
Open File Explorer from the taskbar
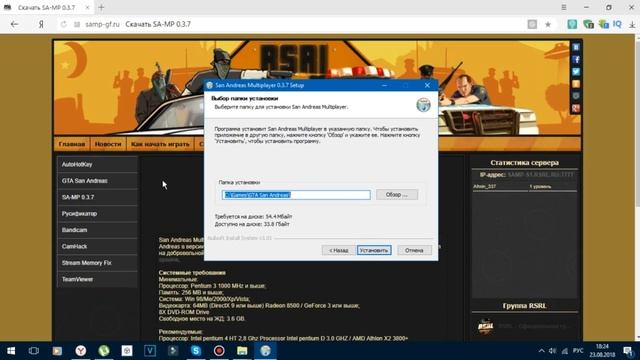coord(242,351)
